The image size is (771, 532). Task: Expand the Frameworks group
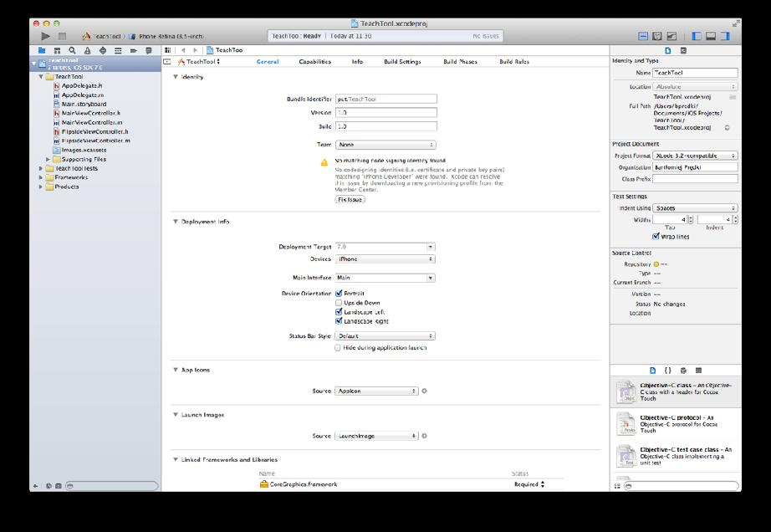point(41,177)
